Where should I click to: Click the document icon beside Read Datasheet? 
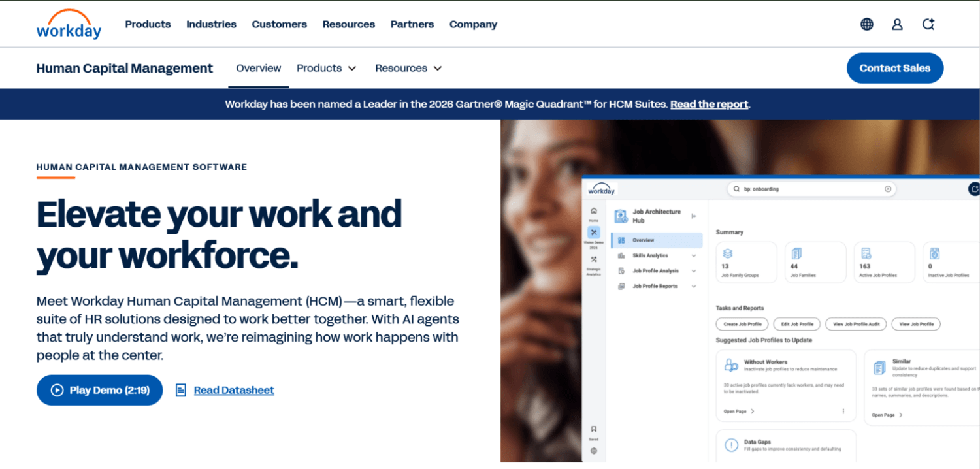click(x=181, y=390)
